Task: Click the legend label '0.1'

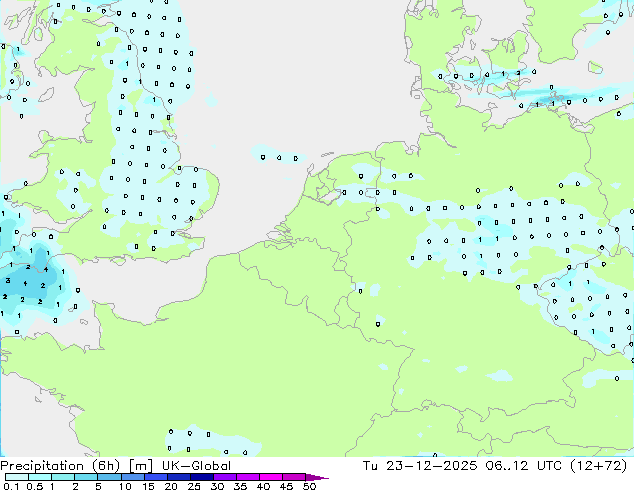Action: click(11, 486)
